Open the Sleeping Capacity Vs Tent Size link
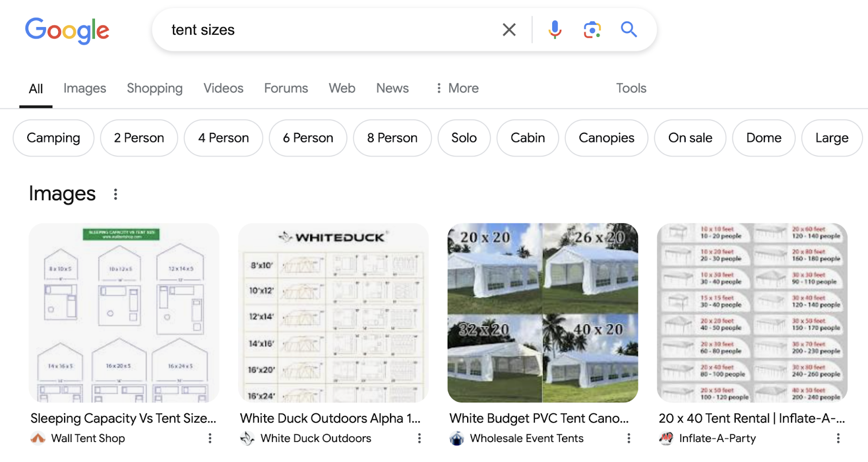Viewport: 868px width, 462px height. click(x=123, y=418)
